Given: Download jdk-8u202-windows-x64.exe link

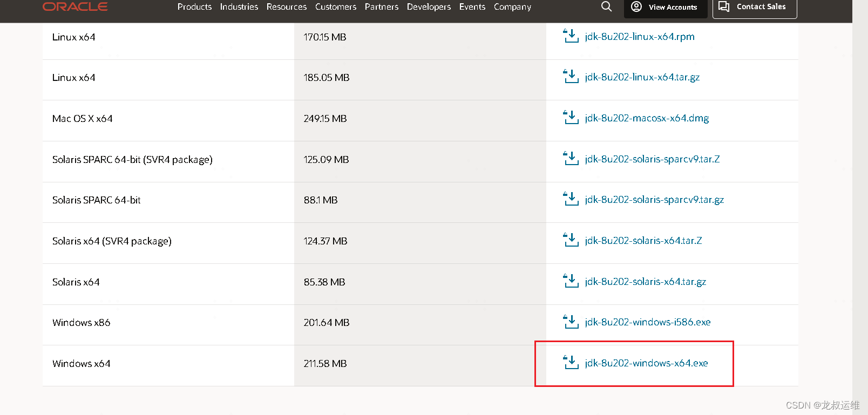Looking at the screenshot, I should (646, 363).
